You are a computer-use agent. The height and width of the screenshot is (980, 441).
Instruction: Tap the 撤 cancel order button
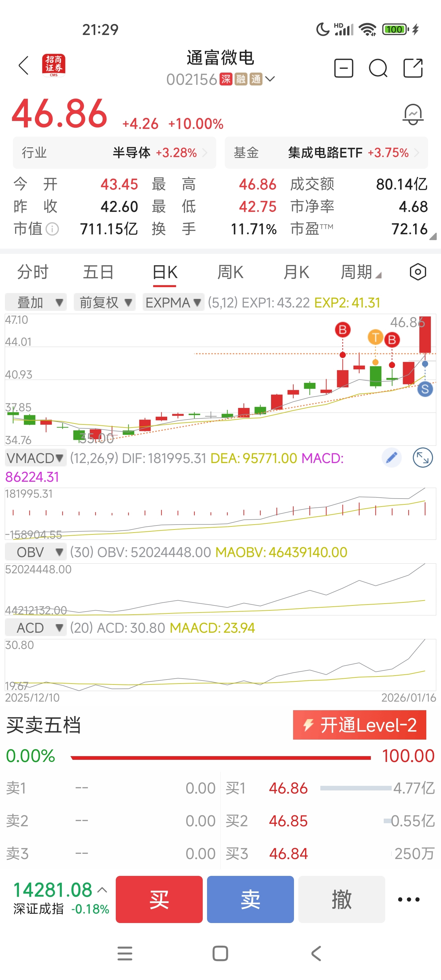coord(342,899)
